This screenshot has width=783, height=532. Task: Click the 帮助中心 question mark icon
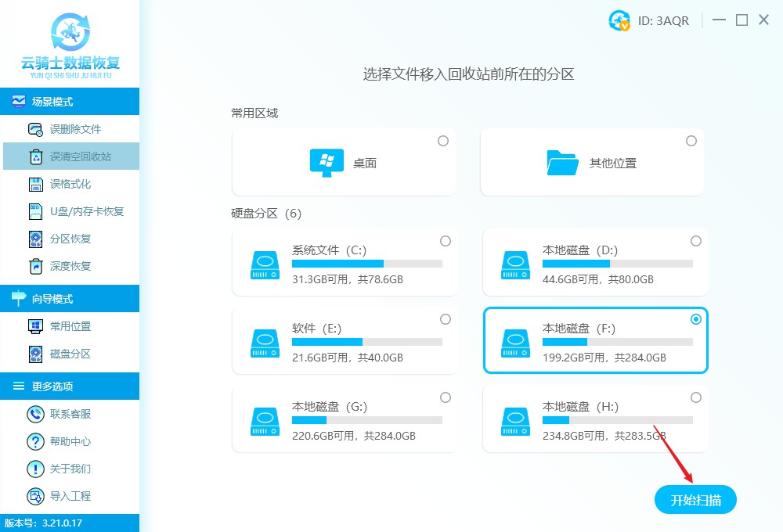click(x=35, y=441)
